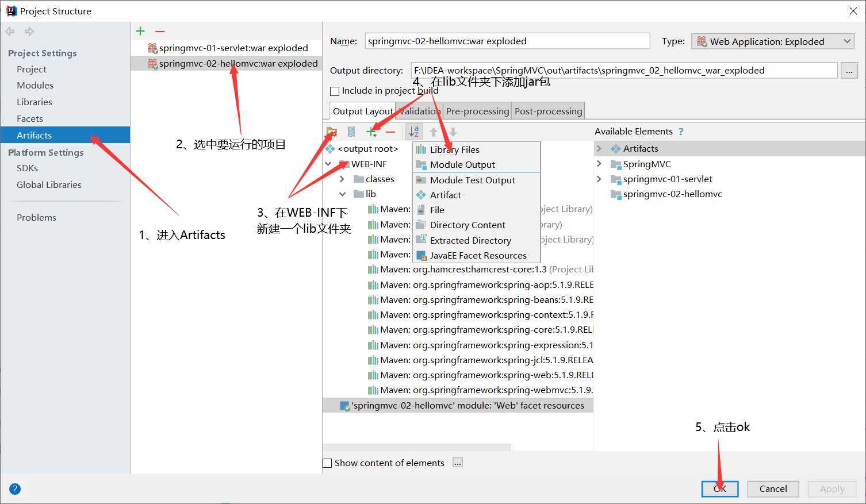Select 'springmvc-02-hellomvc' Web facet resources row
866x504 pixels.
(x=458, y=405)
